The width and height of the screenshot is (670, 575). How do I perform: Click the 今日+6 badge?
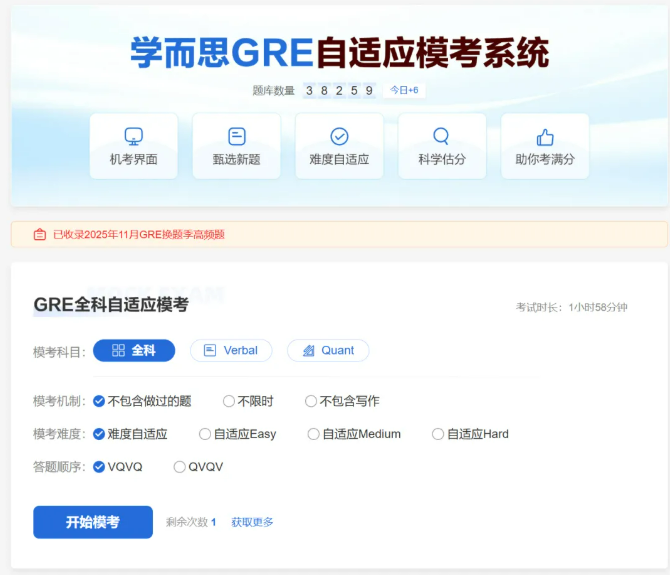point(404,90)
